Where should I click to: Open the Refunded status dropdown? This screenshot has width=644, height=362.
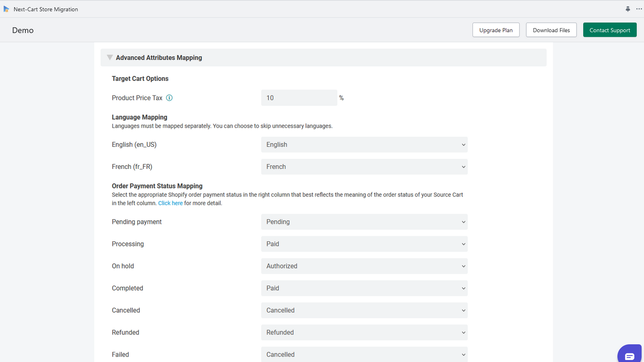click(364, 332)
